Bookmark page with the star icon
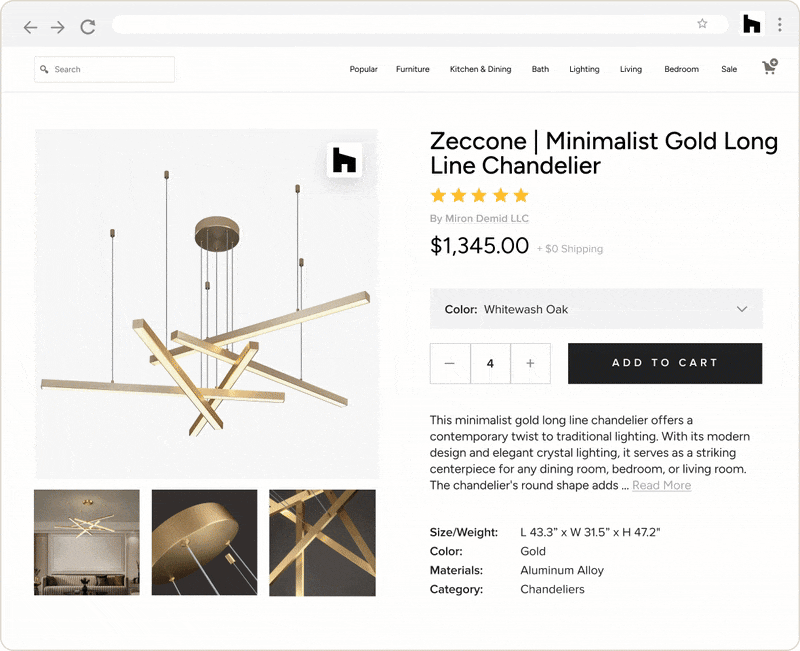 pyautogui.click(x=702, y=24)
